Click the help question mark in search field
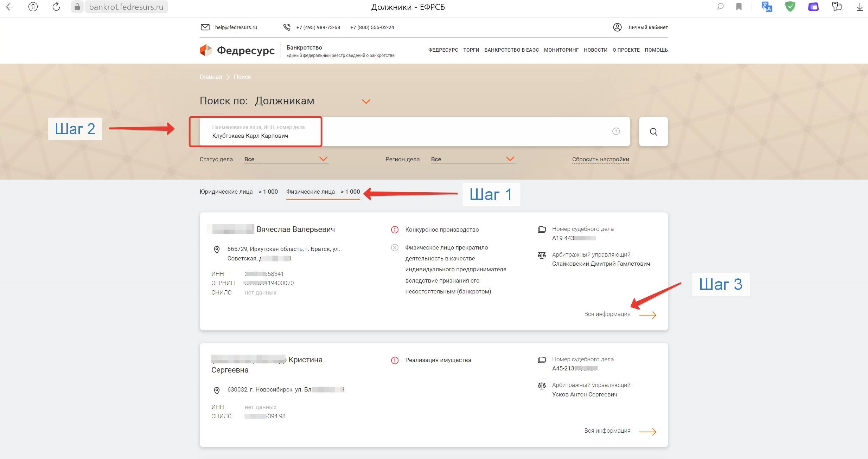 616,131
